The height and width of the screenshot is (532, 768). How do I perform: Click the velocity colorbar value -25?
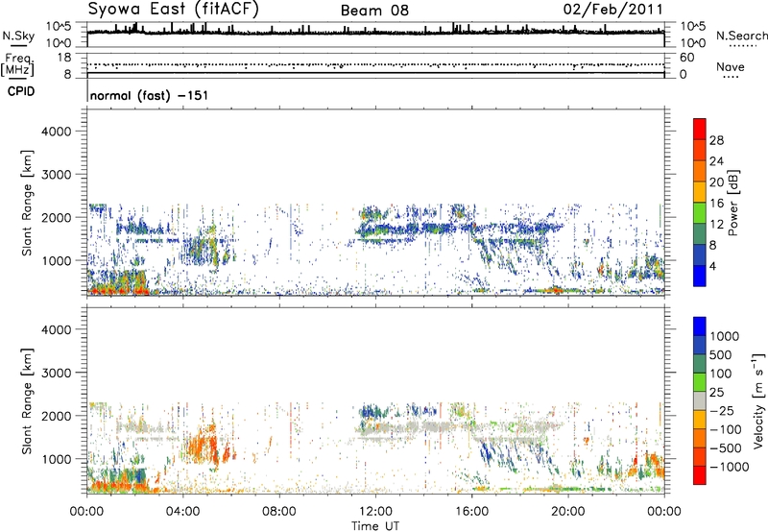722,410
